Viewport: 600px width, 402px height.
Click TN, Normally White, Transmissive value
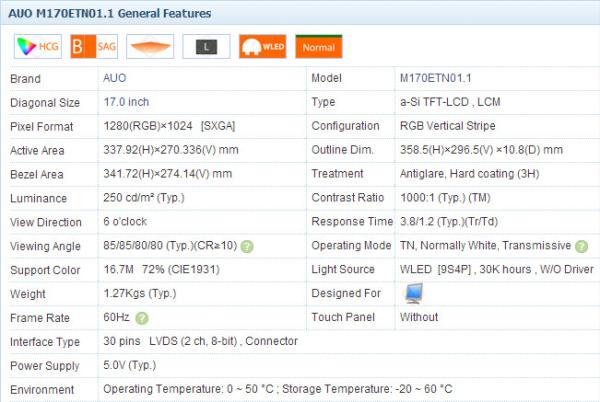pos(486,246)
